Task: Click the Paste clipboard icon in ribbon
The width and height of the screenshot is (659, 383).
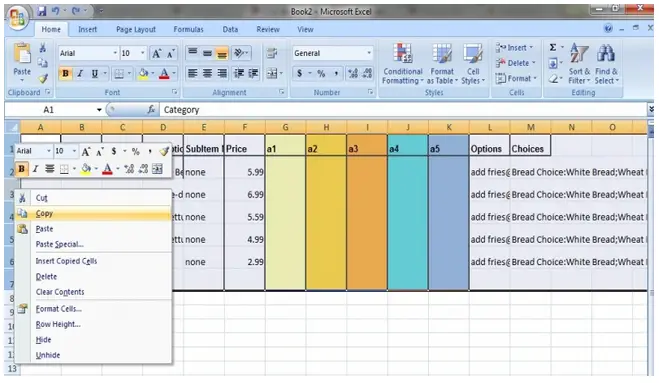Action: pyautogui.click(x=22, y=54)
